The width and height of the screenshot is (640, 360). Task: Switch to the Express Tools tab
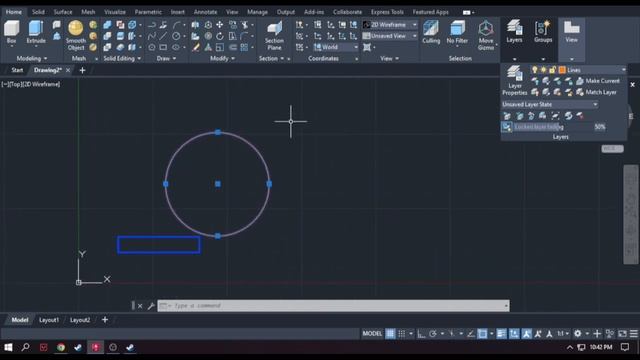[x=387, y=12]
